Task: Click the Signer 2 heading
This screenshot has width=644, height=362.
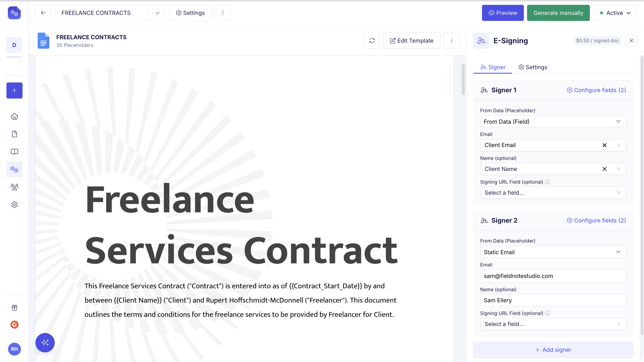Action: click(504, 220)
